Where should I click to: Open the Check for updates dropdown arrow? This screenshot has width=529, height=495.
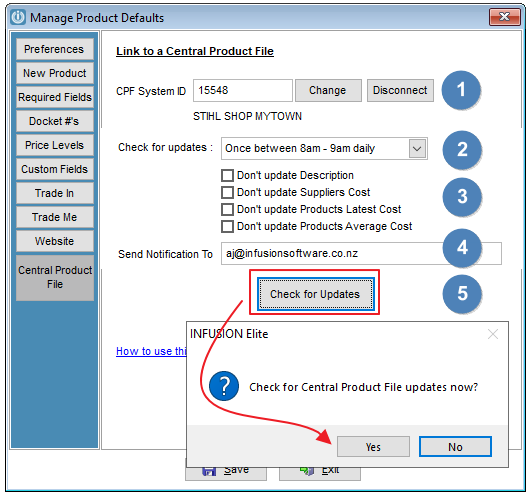tap(417, 148)
